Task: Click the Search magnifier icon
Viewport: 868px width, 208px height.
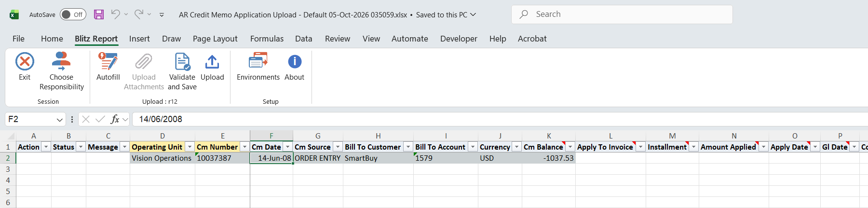Action: (x=524, y=14)
